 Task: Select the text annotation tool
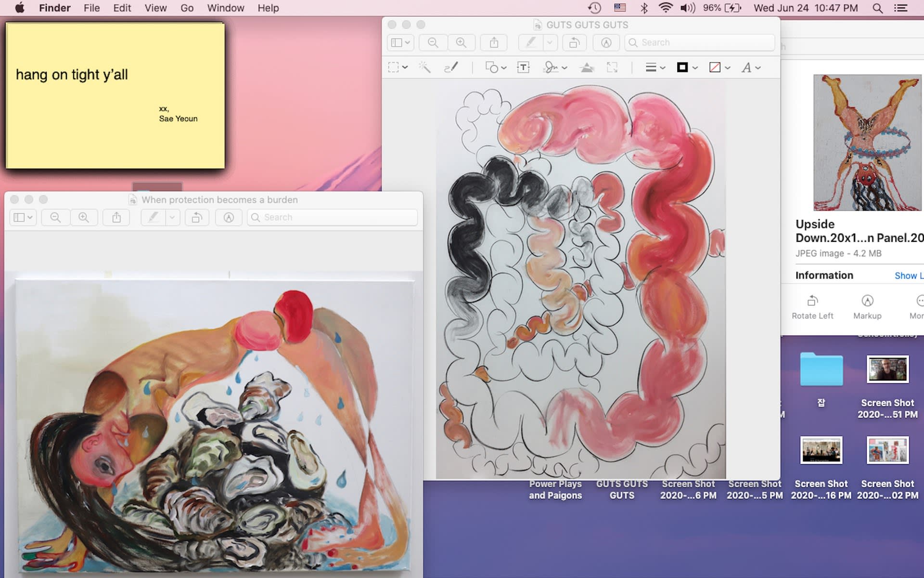[x=524, y=67]
